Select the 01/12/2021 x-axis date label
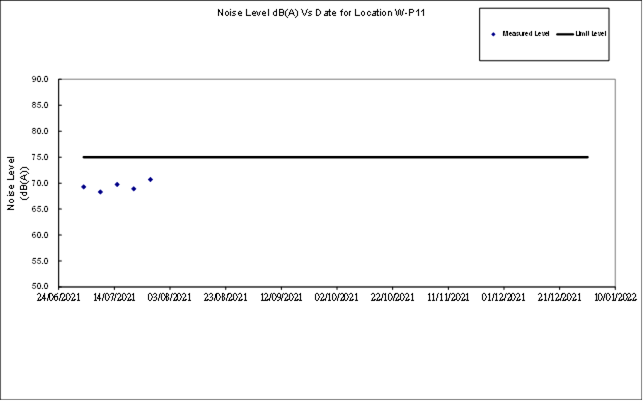 (502, 297)
